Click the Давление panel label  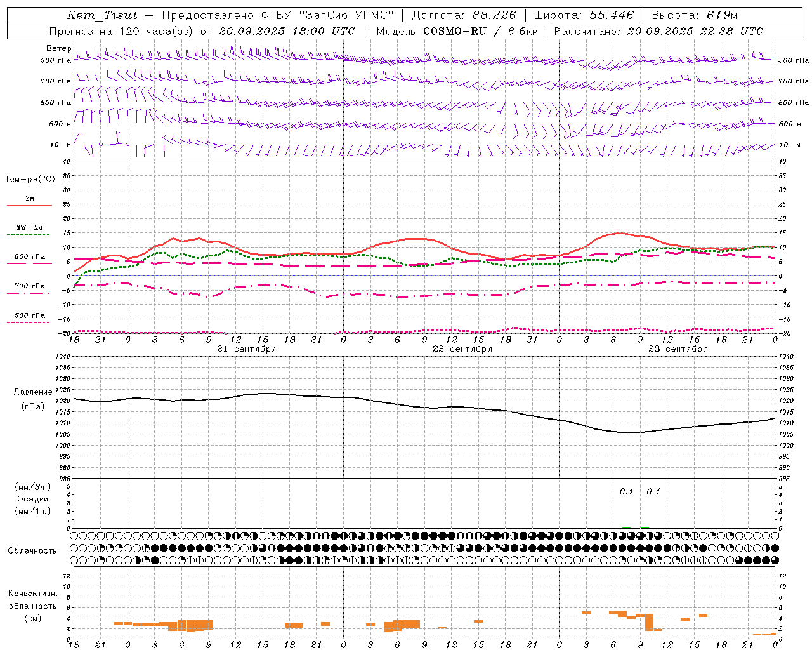click(x=33, y=392)
